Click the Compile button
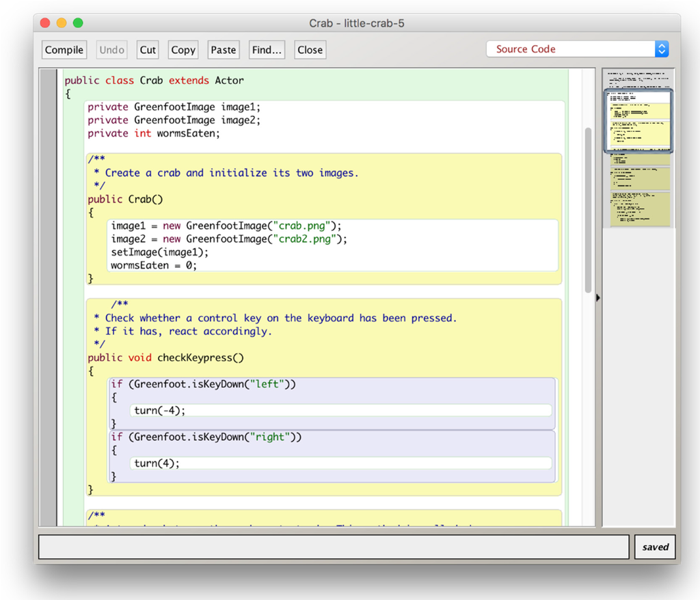 click(x=64, y=50)
